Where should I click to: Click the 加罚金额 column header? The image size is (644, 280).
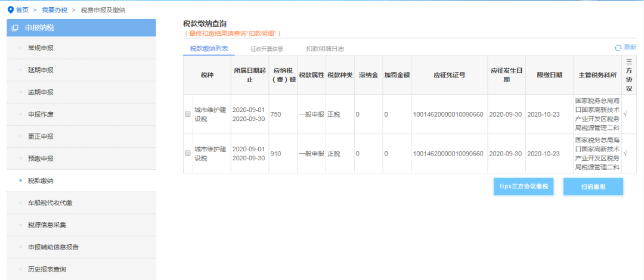click(397, 75)
